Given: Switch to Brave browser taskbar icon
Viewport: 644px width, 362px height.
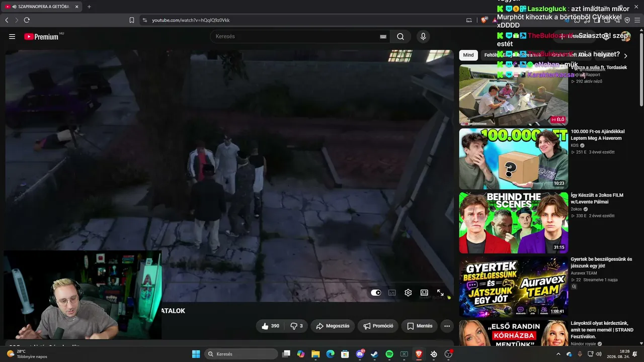Looking at the screenshot, I should (x=419, y=354).
